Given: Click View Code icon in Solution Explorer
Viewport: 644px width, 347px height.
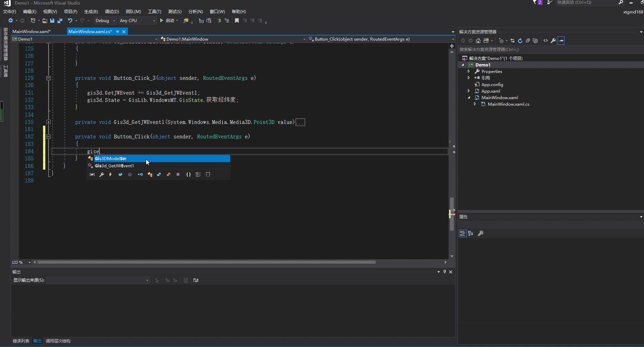Looking at the screenshot, I should 546,41.
